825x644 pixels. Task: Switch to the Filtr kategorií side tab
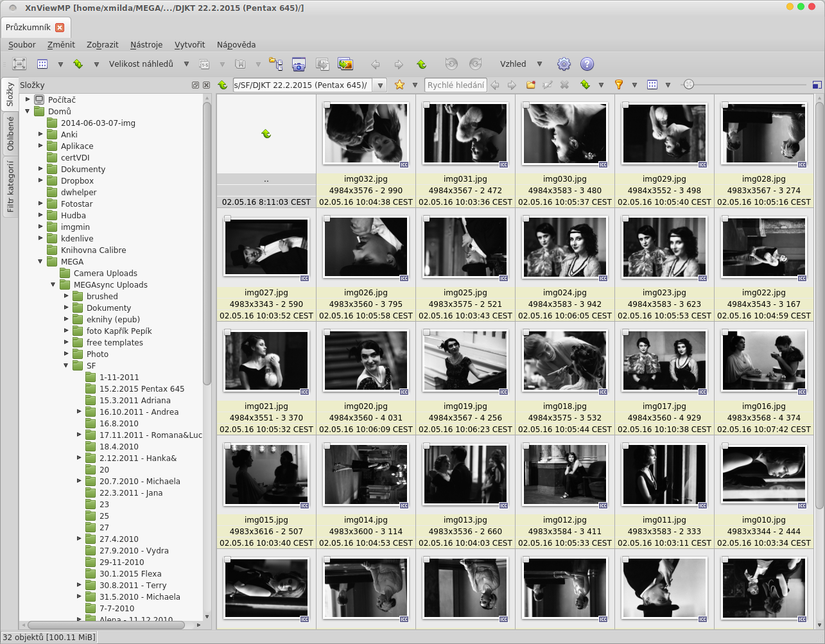coord(10,187)
